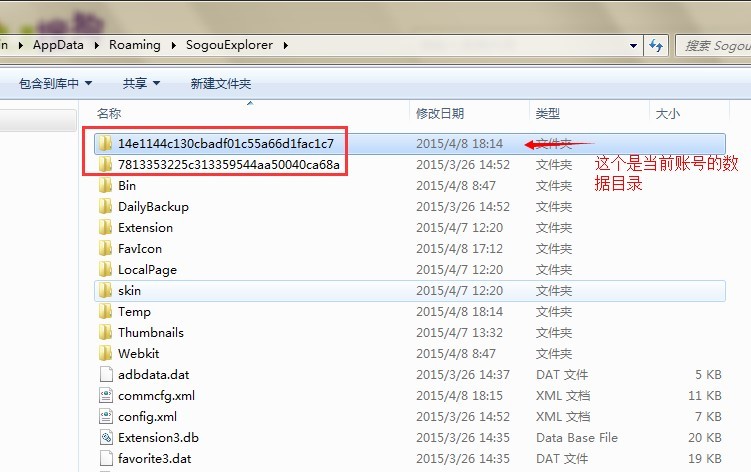Click 2015/4/8 18:15 date of commcfg.xml

pos(459,395)
